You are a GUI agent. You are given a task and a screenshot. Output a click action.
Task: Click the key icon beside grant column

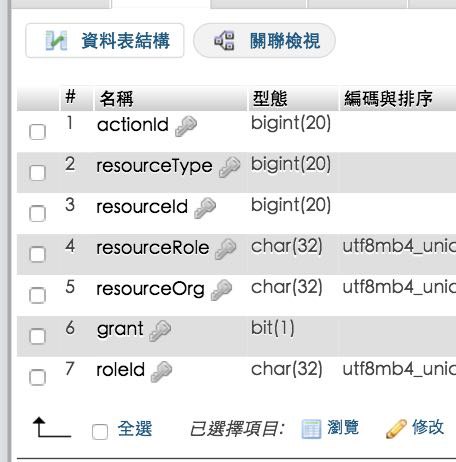point(160,331)
